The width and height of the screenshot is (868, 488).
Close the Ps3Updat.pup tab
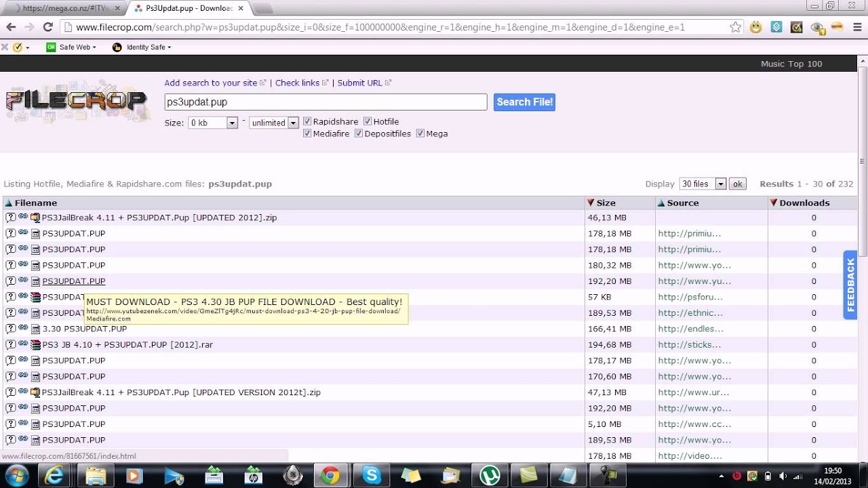pyautogui.click(x=241, y=8)
